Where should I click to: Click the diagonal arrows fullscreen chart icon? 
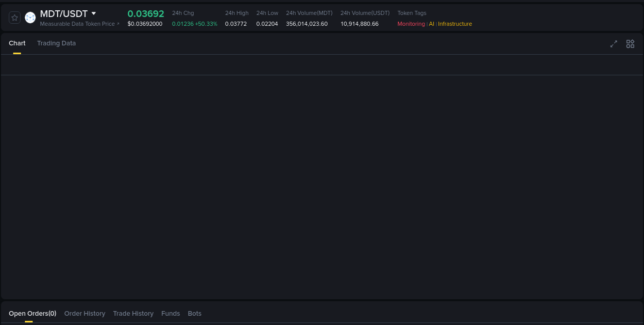[x=614, y=44]
